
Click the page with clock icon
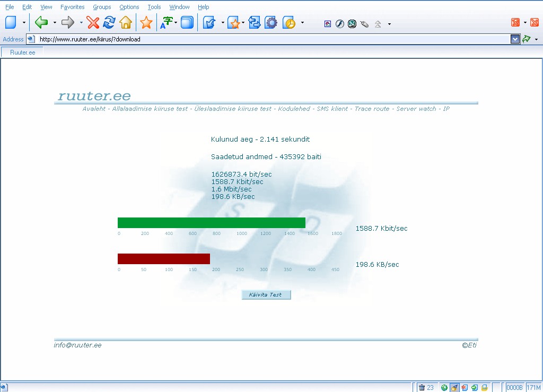(x=289, y=23)
